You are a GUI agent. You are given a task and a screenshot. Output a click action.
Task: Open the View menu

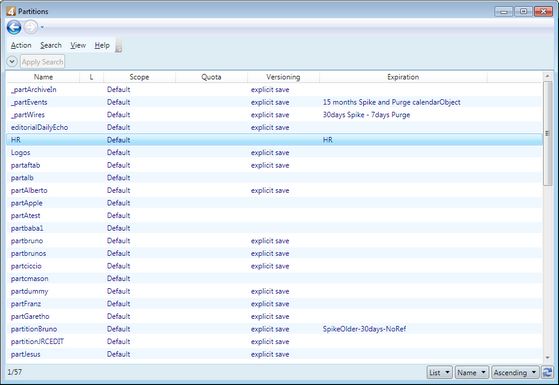[x=78, y=45]
